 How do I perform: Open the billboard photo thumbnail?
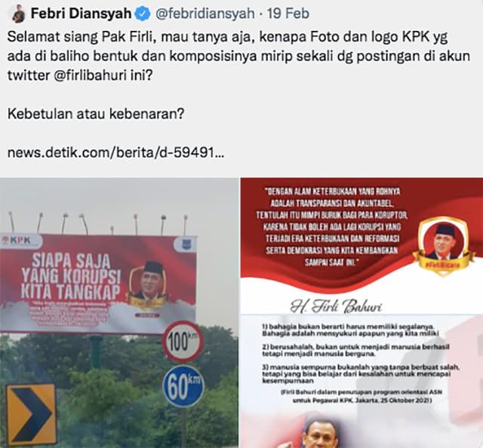pos(119,312)
